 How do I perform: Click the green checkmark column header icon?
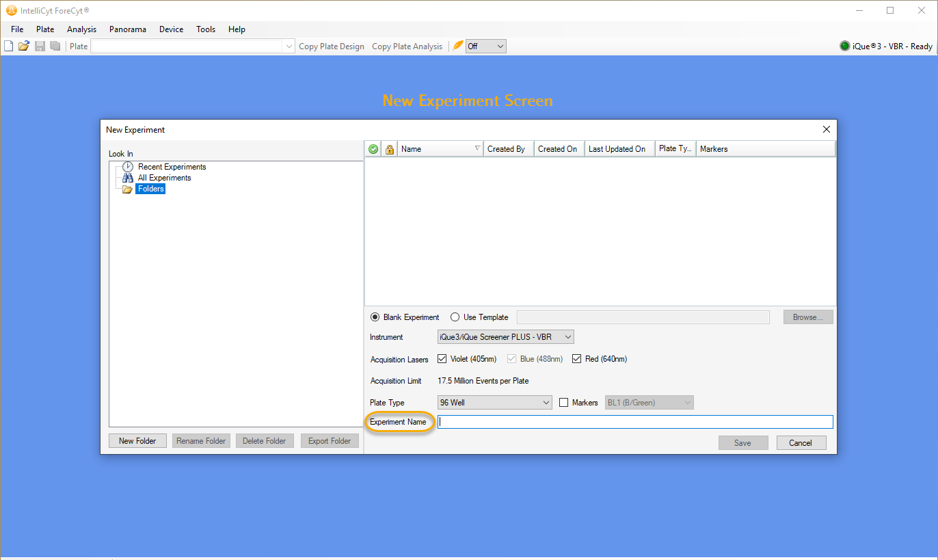tap(373, 149)
